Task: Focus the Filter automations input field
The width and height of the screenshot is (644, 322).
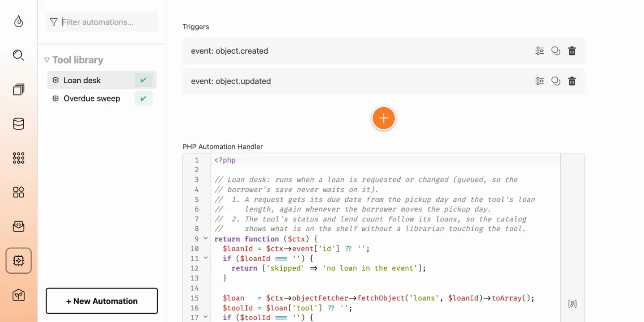Action: pos(102,22)
